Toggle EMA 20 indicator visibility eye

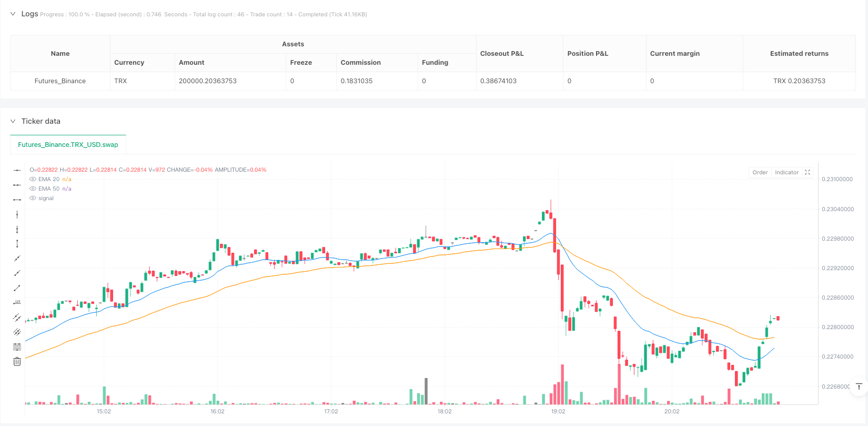point(33,179)
